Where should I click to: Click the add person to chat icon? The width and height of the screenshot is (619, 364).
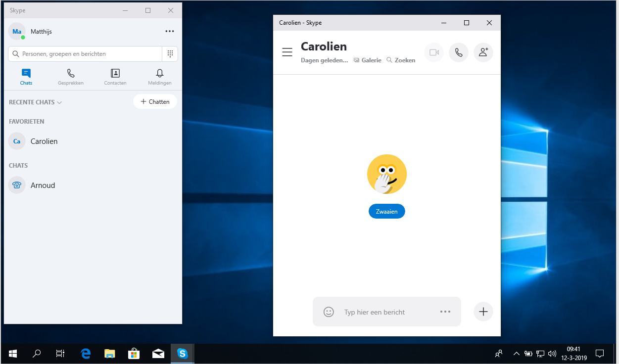click(483, 52)
